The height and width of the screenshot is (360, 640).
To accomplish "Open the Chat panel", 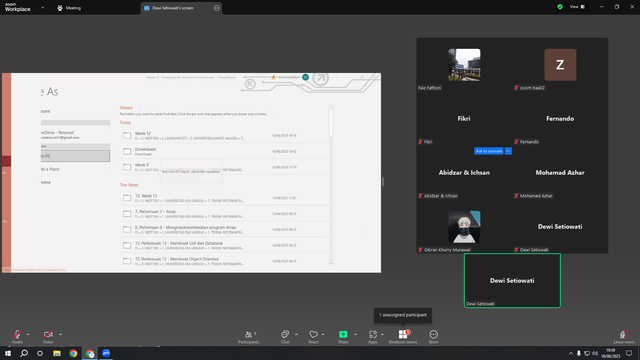I will 285,336.
